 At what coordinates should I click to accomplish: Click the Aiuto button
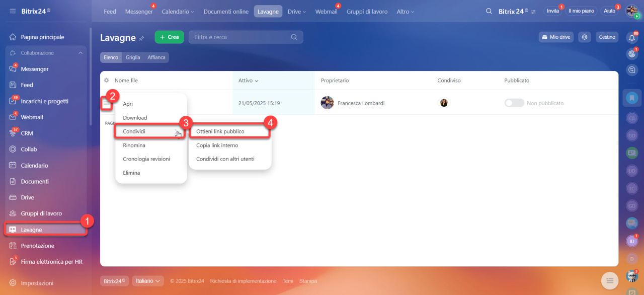609,11
